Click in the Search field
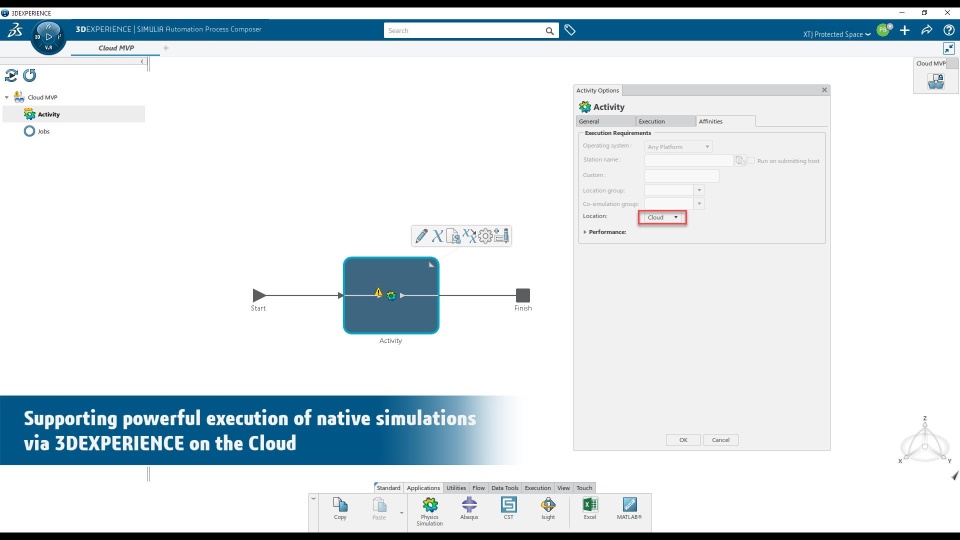The width and height of the screenshot is (960, 540). point(464,31)
